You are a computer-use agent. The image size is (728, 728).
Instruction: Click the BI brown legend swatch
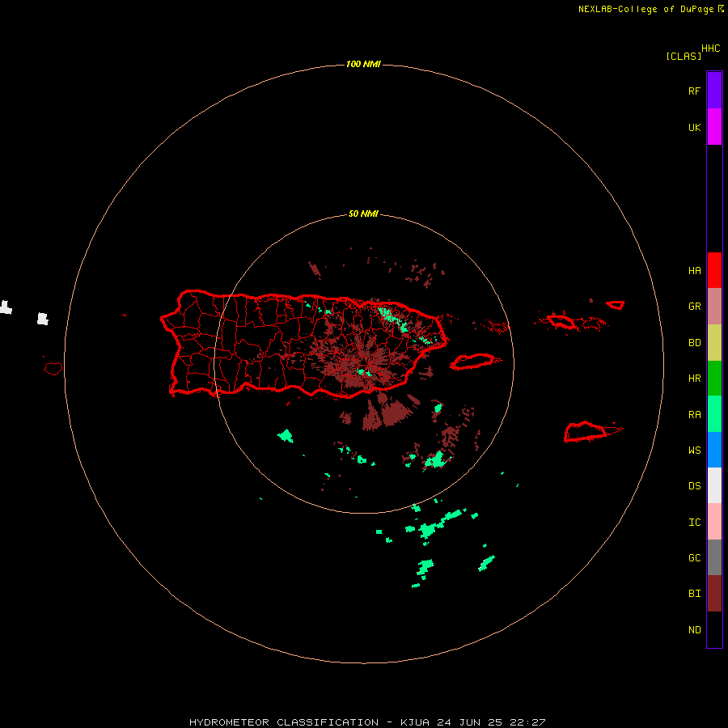click(x=714, y=594)
